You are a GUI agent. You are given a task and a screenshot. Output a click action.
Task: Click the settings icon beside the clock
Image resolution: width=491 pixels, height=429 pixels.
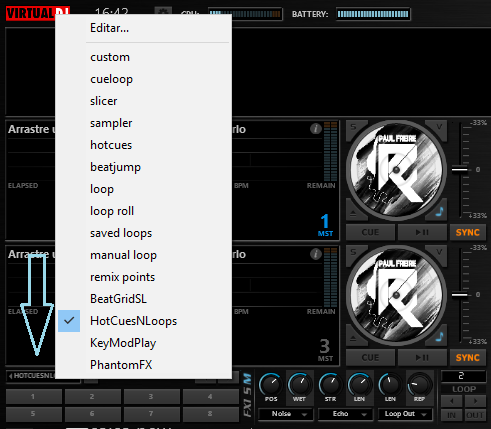pos(163,11)
